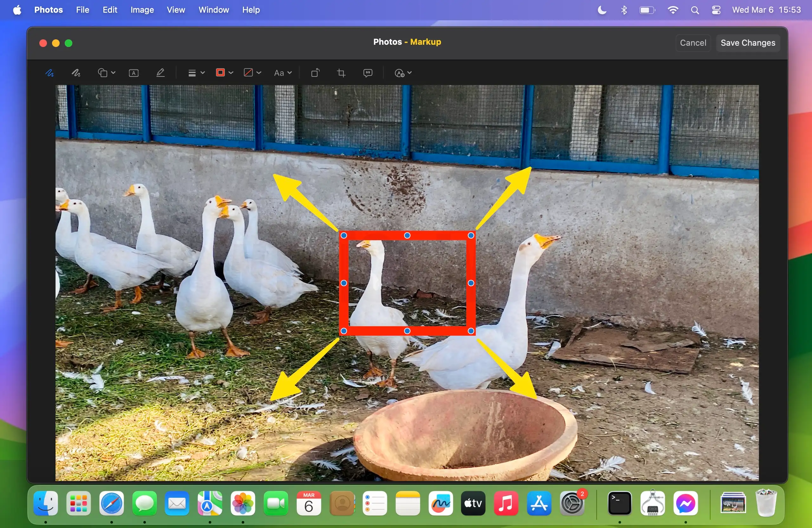This screenshot has width=812, height=528.
Task: Click the Save Changes button
Action: pyautogui.click(x=748, y=43)
